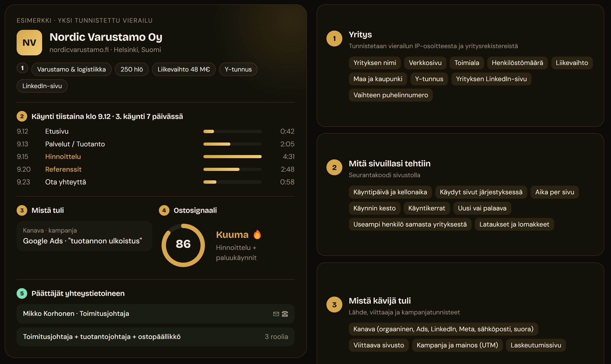Image resolution: width=611 pixels, height=364 pixels.
Task: Click the Hinnoittelu time progress bar
Action: coord(232,157)
